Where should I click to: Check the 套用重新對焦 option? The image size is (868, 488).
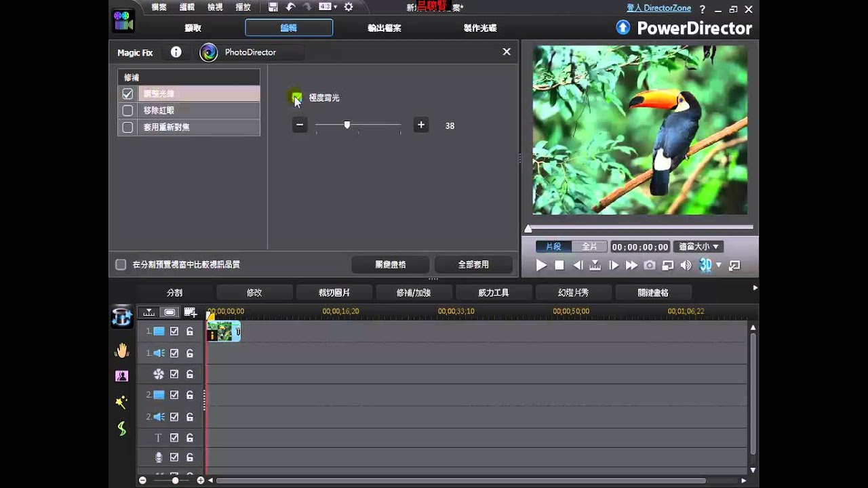pyautogui.click(x=127, y=127)
